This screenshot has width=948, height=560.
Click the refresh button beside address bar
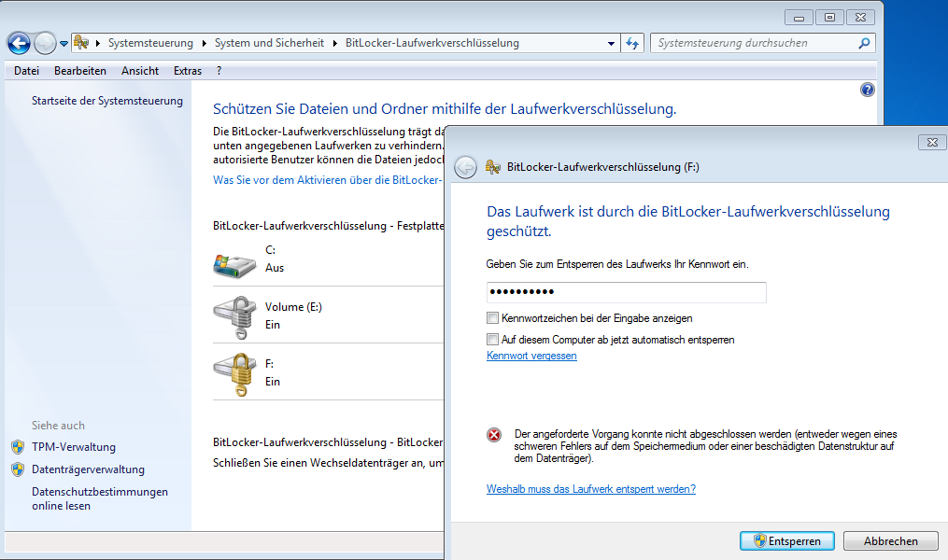click(632, 44)
